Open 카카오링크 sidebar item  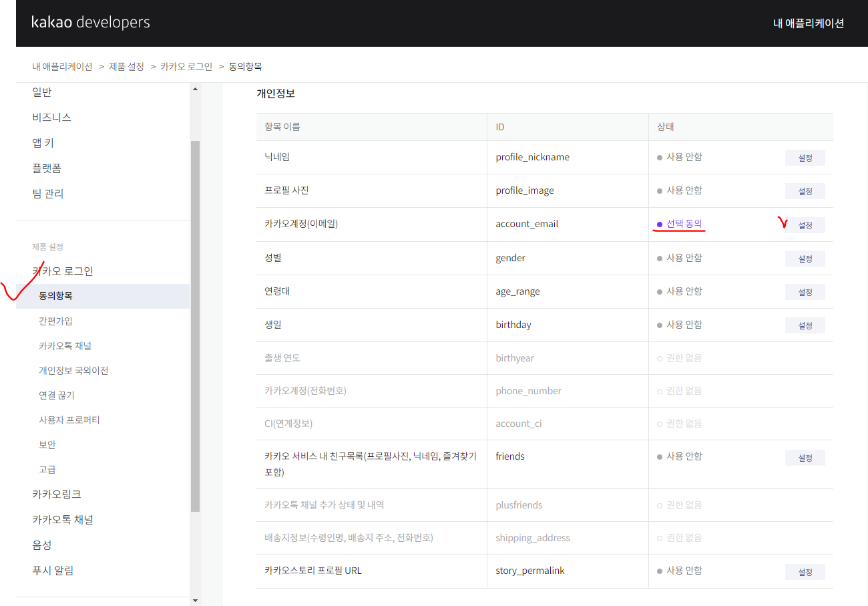[57, 494]
